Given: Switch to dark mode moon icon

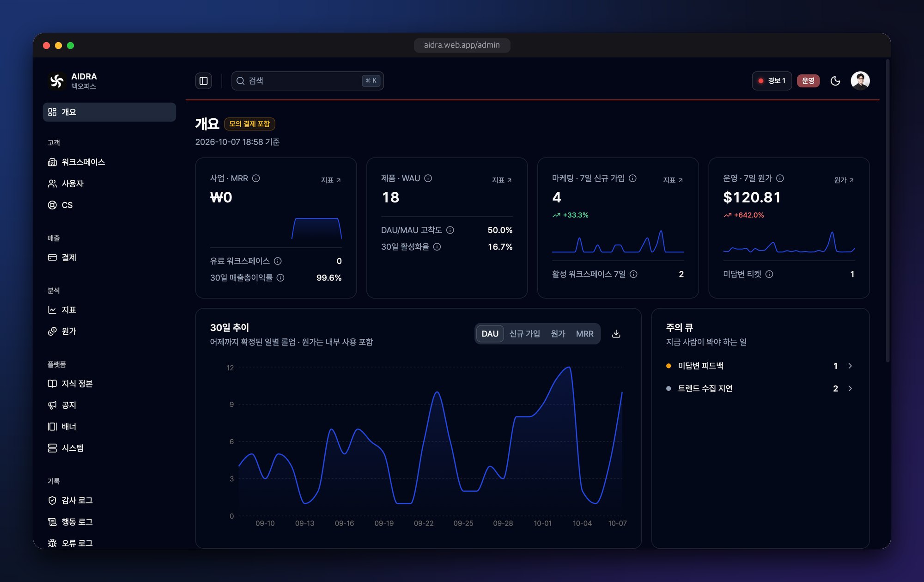Looking at the screenshot, I should [835, 81].
